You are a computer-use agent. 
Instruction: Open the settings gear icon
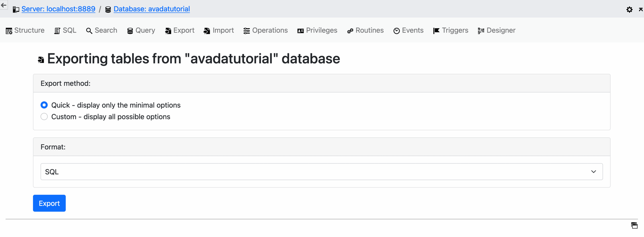[629, 10]
